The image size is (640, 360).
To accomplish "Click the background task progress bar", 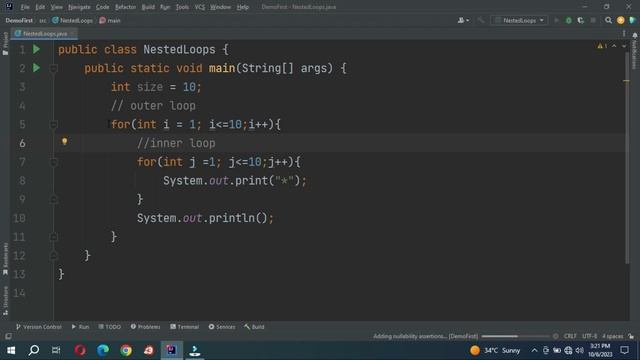I will pyautogui.click(x=516, y=336).
